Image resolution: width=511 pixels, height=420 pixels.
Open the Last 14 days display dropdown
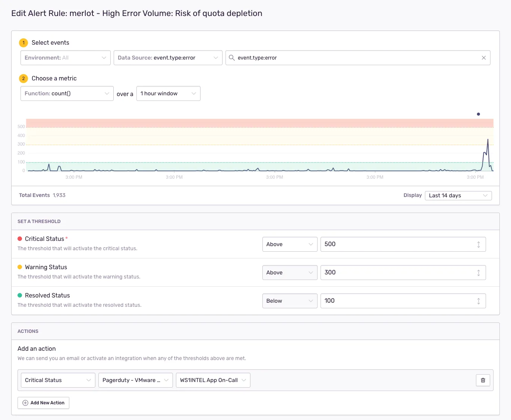tap(458, 195)
